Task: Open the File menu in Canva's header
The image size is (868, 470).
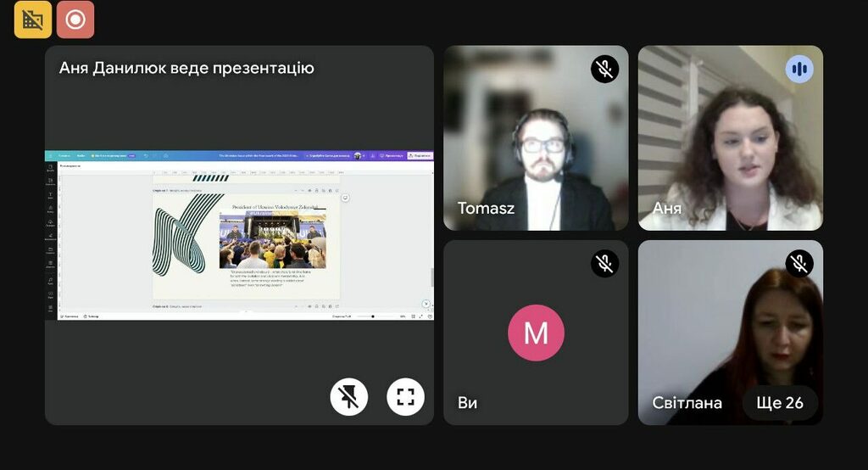Action: [x=81, y=156]
